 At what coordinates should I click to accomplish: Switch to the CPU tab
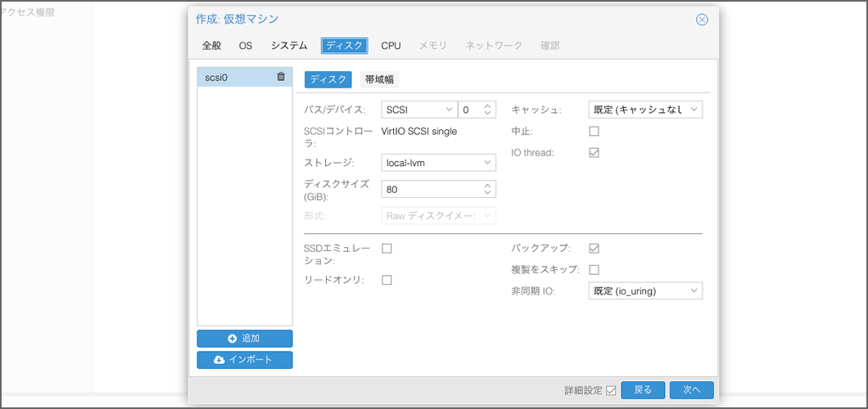click(x=391, y=46)
